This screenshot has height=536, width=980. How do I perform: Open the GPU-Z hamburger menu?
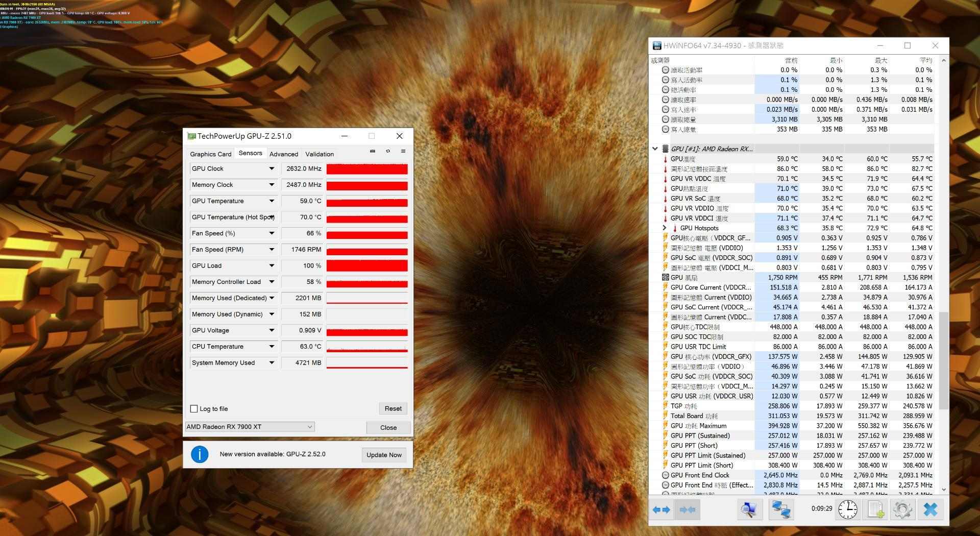pos(403,151)
